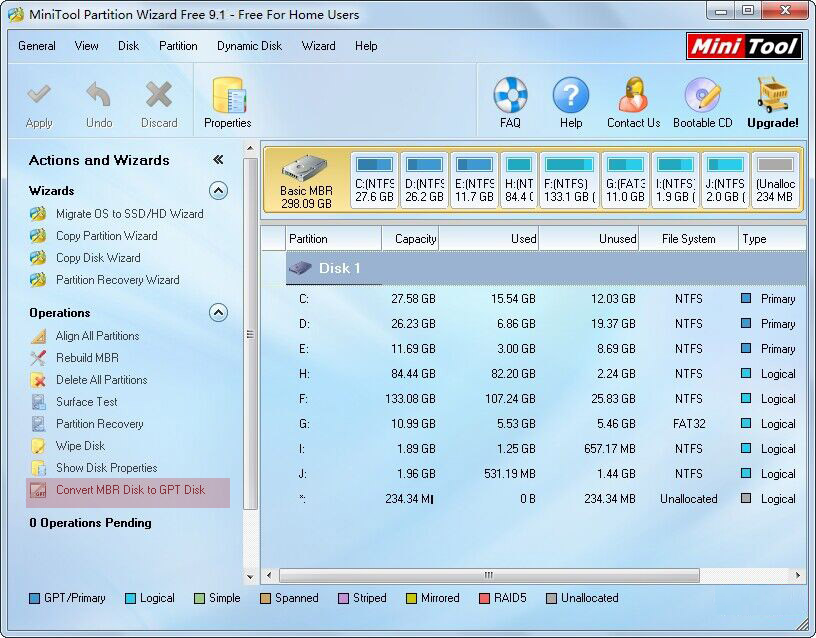Screen dimensions: 816x638
Task: Open Contact Us from the toolbar
Action: point(633,98)
